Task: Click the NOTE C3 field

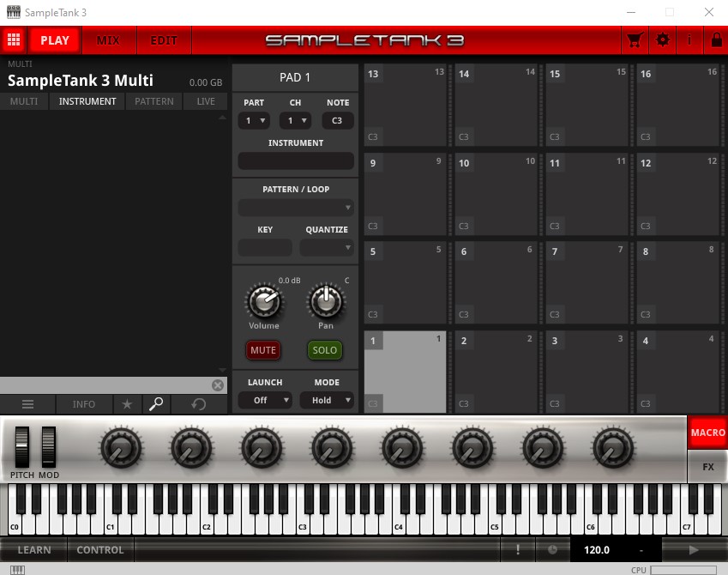Action: [x=337, y=121]
